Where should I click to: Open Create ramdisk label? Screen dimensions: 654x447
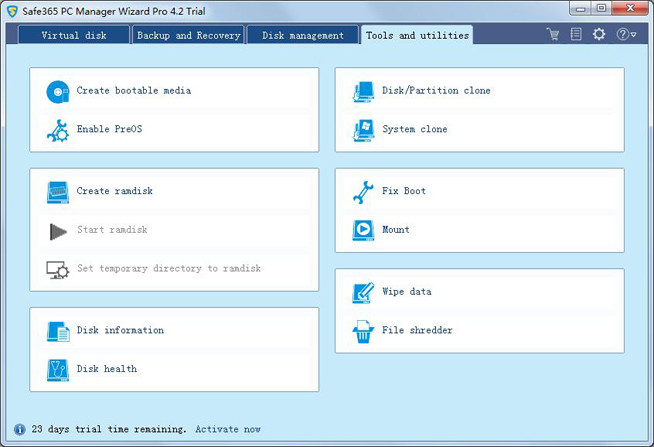point(115,191)
